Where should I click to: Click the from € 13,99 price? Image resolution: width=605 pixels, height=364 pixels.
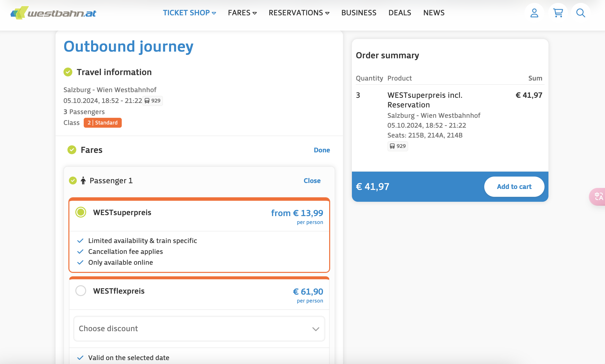click(x=297, y=213)
